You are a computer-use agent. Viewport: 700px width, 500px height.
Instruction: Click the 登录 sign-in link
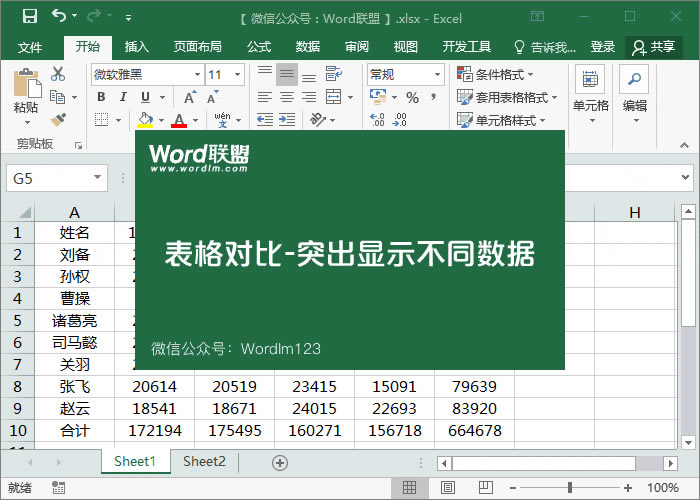(x=603, y=47)
